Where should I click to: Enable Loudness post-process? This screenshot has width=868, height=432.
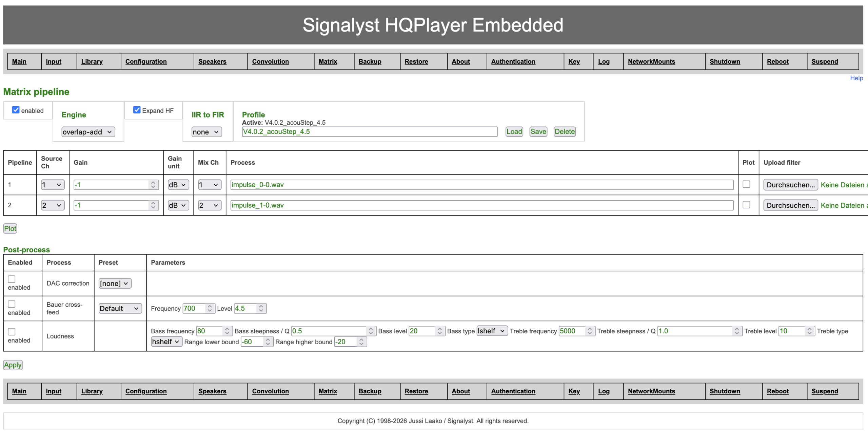[12, 332]
